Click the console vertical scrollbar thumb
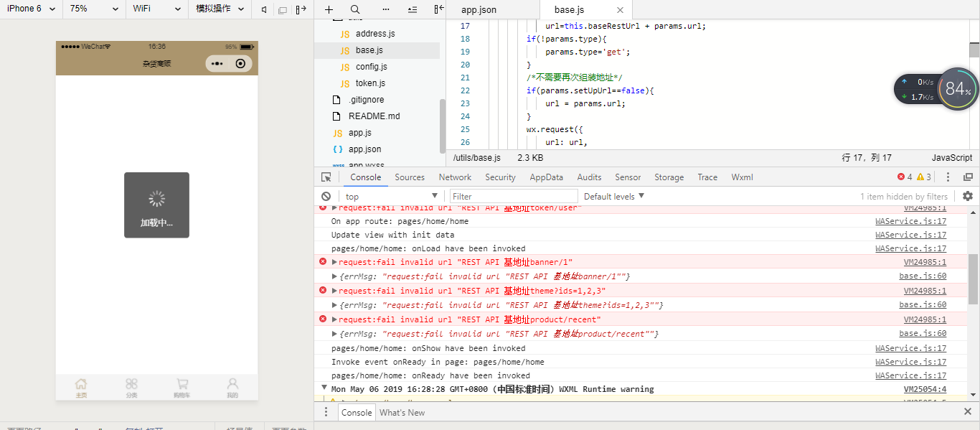The width and height of the screenshot is (980, 430). (x=973, y=279)
